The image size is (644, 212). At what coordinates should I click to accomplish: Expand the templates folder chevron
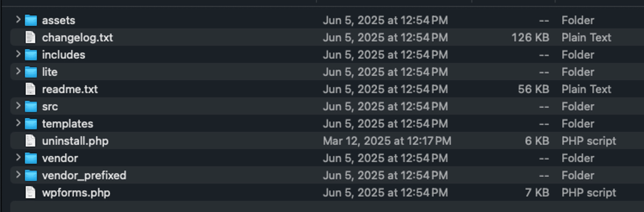[x=18, y=123]
